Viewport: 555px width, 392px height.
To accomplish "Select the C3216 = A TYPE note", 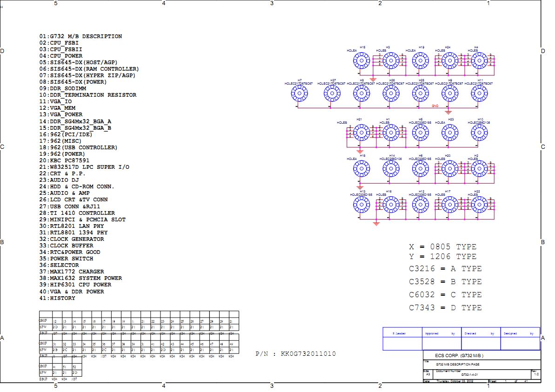I will pyautogui.click(x=445, y=269).
